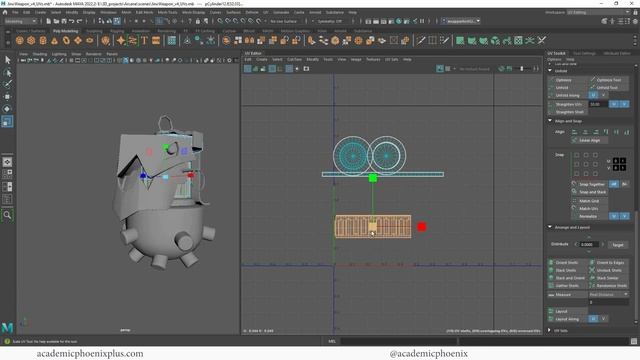Click the MEL command line input
The image size is (640, 360).
tap(398, 341)
